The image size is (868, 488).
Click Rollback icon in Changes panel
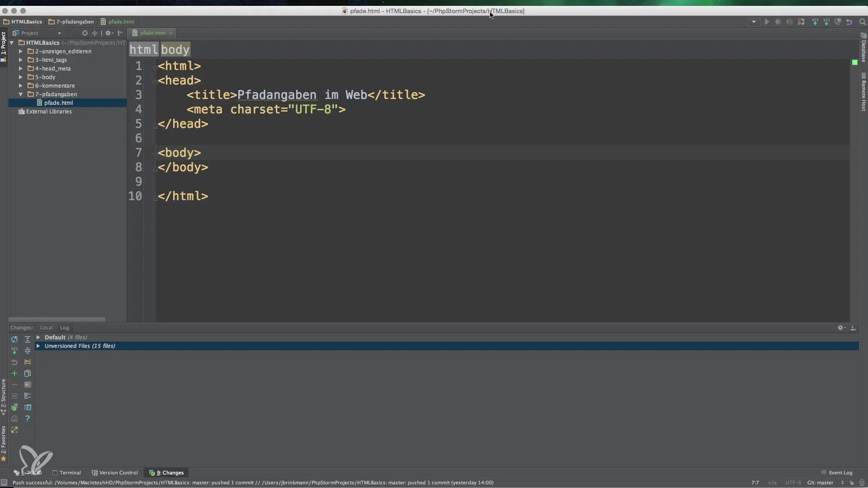(14, 362)
